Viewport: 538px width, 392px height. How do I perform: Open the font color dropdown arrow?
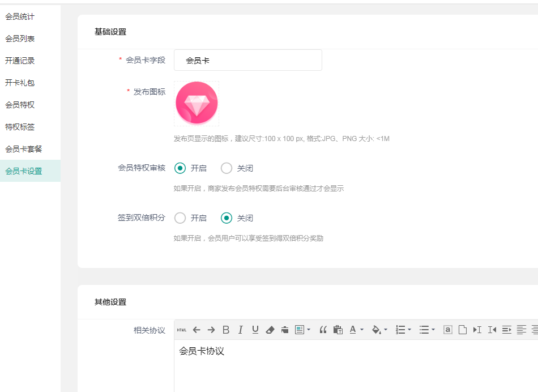point(362,330)
